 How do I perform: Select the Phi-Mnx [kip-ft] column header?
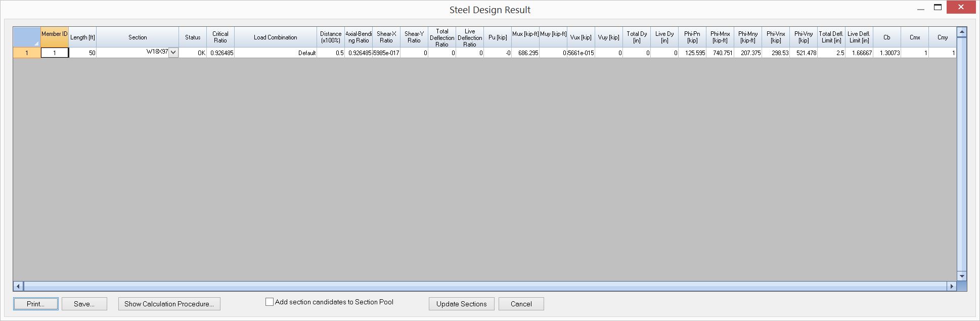click(x=720, y=37)
